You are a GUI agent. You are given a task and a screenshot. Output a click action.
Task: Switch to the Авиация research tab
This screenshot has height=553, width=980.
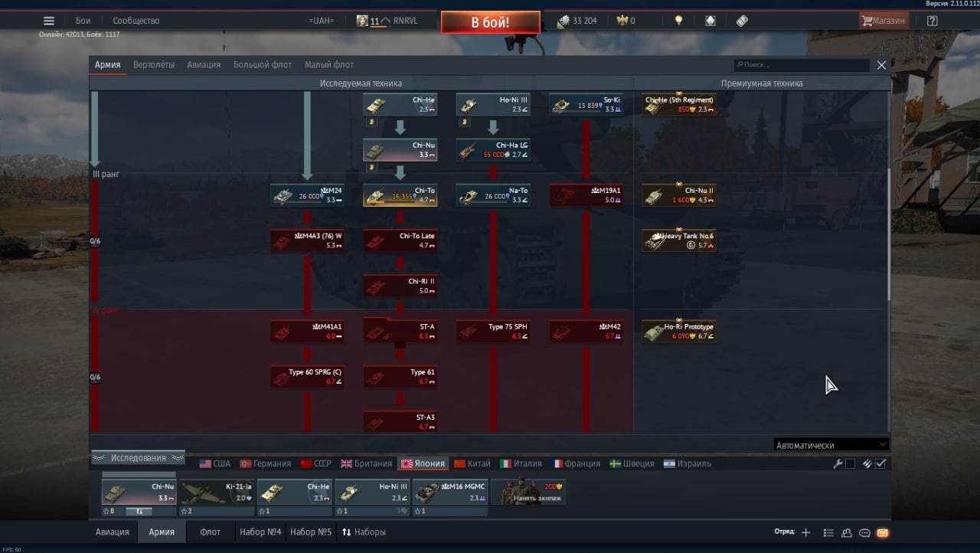coord(204,65)
